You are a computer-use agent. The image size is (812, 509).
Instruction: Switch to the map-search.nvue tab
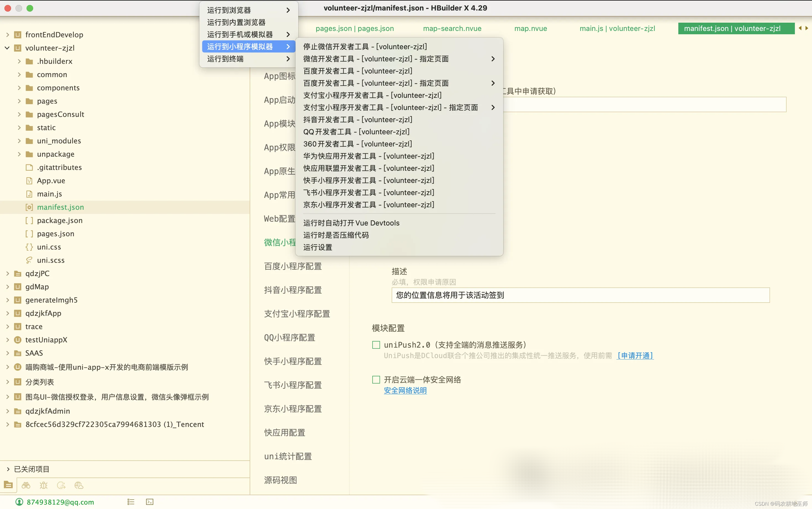(x=452, y=29)
